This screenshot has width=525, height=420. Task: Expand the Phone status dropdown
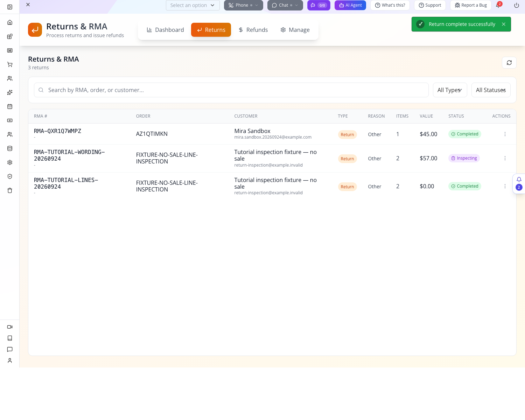pos(243,5)
